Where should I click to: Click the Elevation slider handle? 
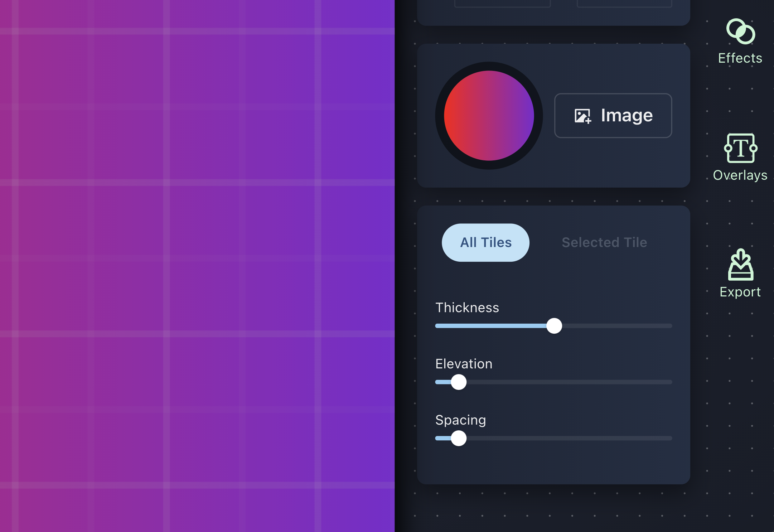[x=459, y=382]
